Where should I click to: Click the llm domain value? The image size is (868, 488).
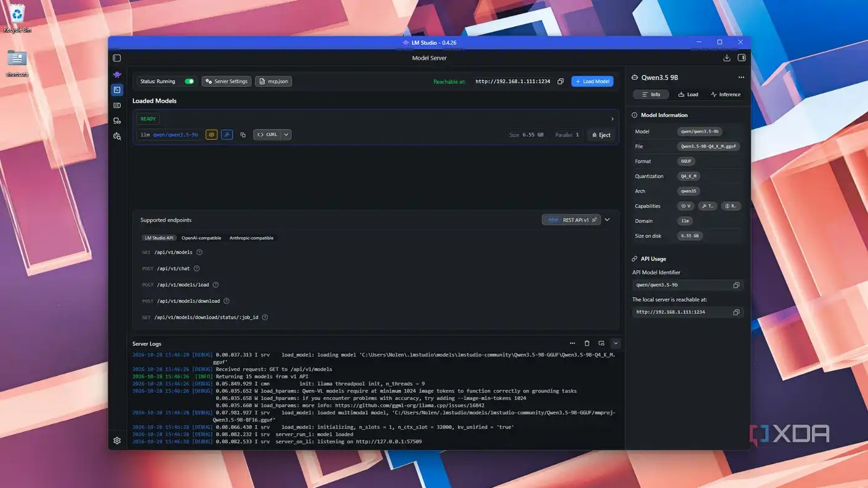(x=685, y=221)
